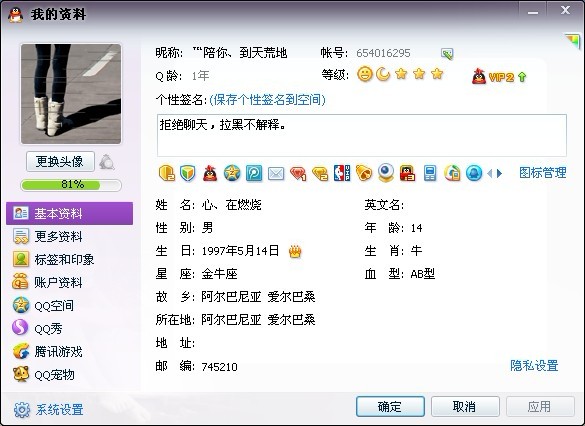Screen dimensions: 585x426
Task: Click the VIP2 membership badge
Action: (x=499, y=77)
